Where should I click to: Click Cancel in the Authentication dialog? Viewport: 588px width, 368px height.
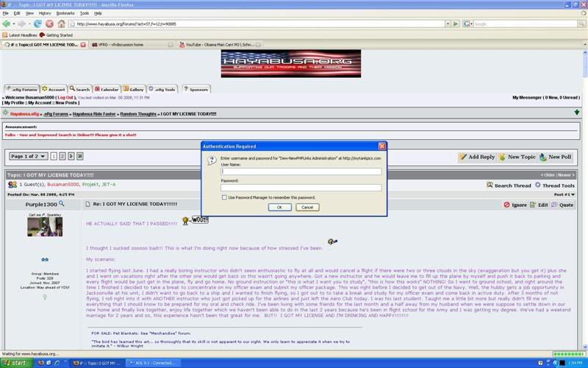pyautogui.click(x=307, y=208)
